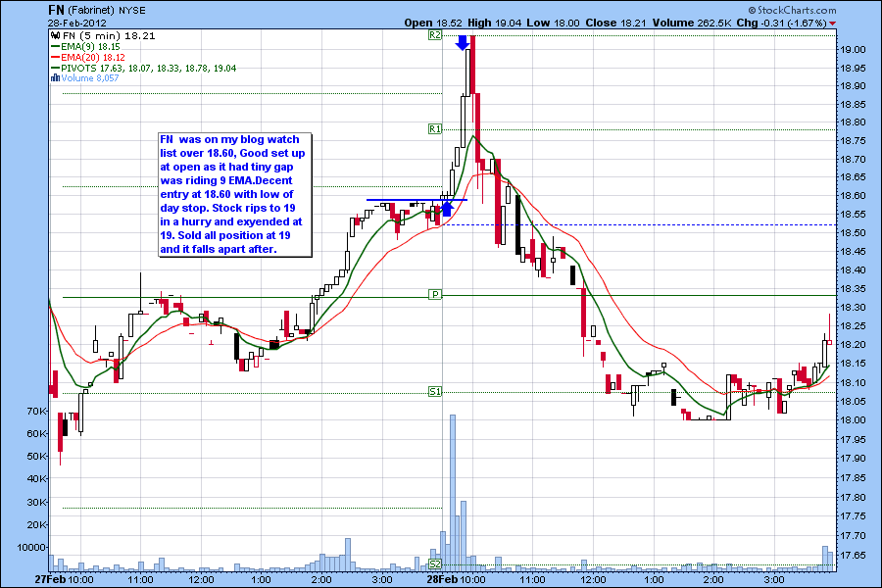Select the R1 pivot label box
Image resolution: width=882 pixels, height=588 pixels.
coord(435,128)
